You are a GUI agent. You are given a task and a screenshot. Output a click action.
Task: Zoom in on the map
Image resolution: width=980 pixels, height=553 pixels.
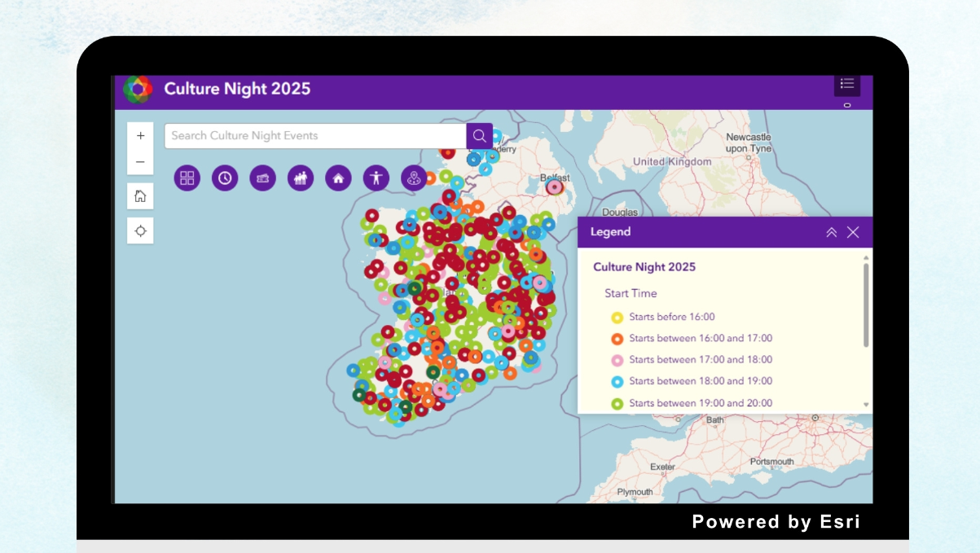(x=140, y=135)
